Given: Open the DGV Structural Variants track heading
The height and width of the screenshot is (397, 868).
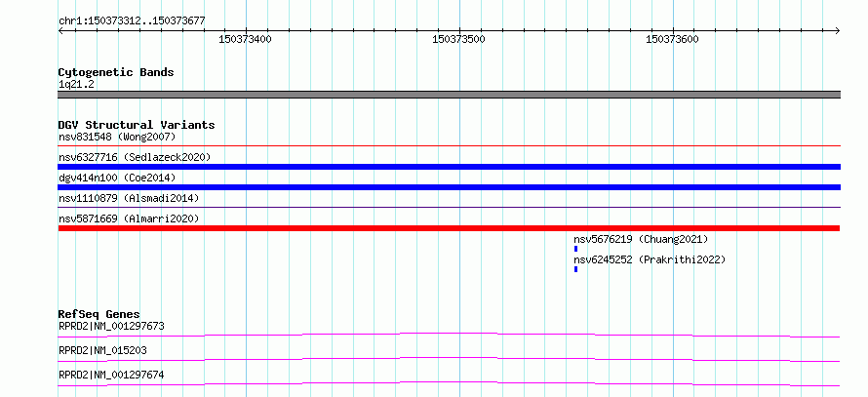Looking at the screenshot, I should pyautogui.click(x=137, y=125).
